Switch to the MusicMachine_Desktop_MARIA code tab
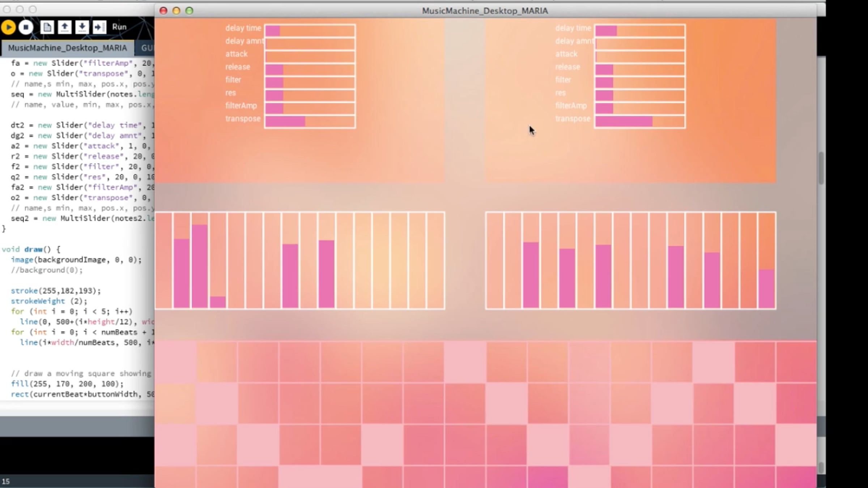The image size is (868, 488). [67, 48]
